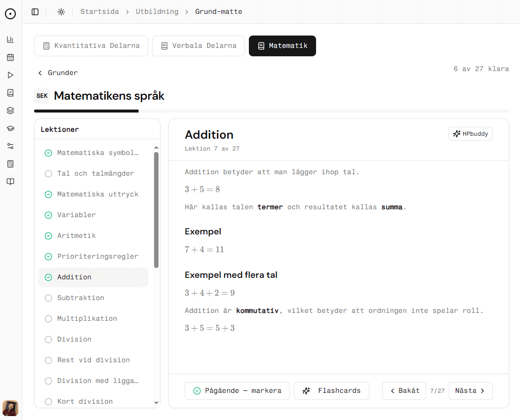Click the graduation cap icon in sidebar
520x420 pixels.
(x=10, y=128)
